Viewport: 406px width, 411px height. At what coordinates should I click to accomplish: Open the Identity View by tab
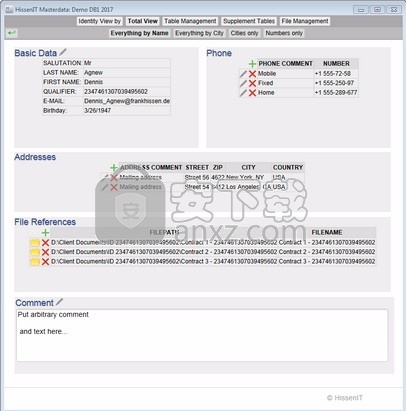click(99, 21)
